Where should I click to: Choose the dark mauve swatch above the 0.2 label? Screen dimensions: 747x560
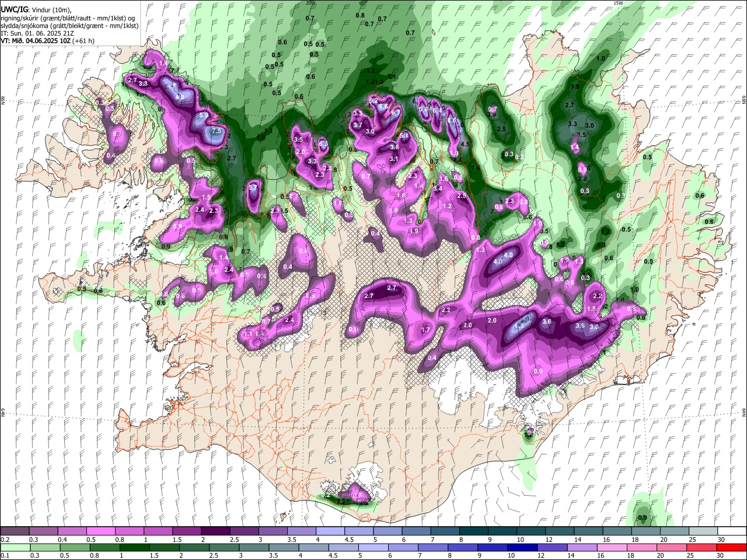tap(15, 531)
